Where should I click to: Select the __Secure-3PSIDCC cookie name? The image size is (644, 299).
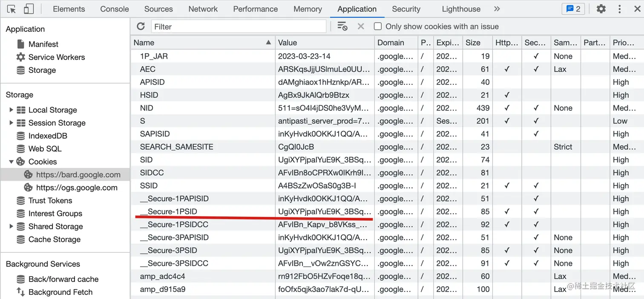(x=174, y=263)
